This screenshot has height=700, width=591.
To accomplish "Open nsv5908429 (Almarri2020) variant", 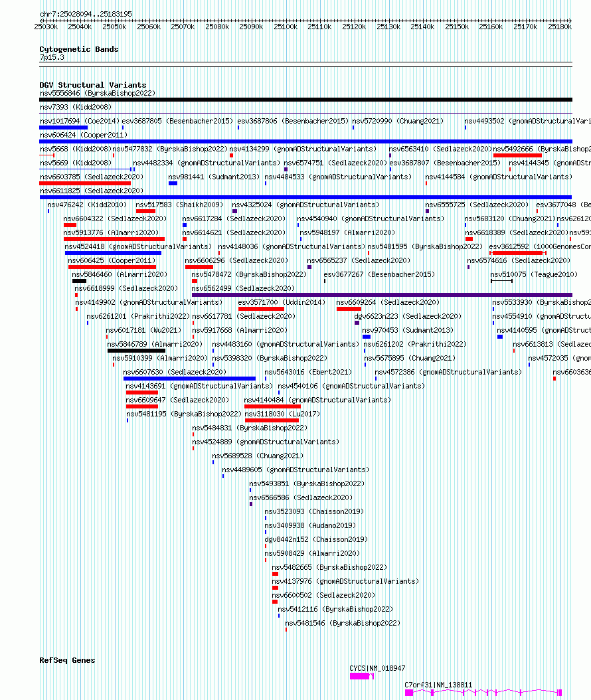I will [x=312, y=554].
